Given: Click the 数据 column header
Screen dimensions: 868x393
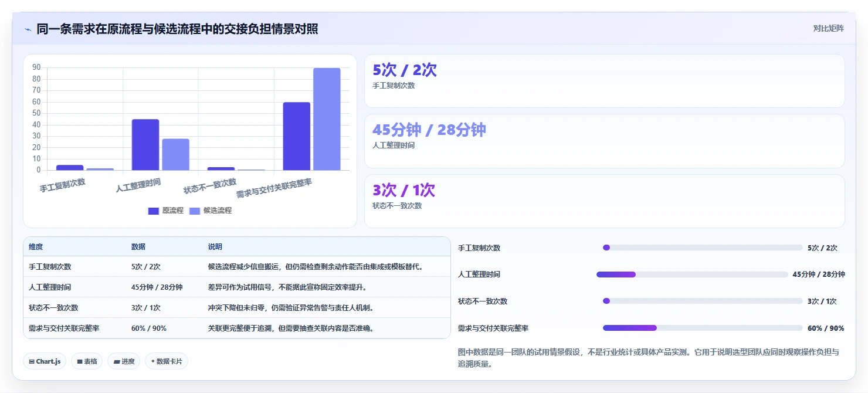Looking at the screenshot, I should click(x=138, y=247).
